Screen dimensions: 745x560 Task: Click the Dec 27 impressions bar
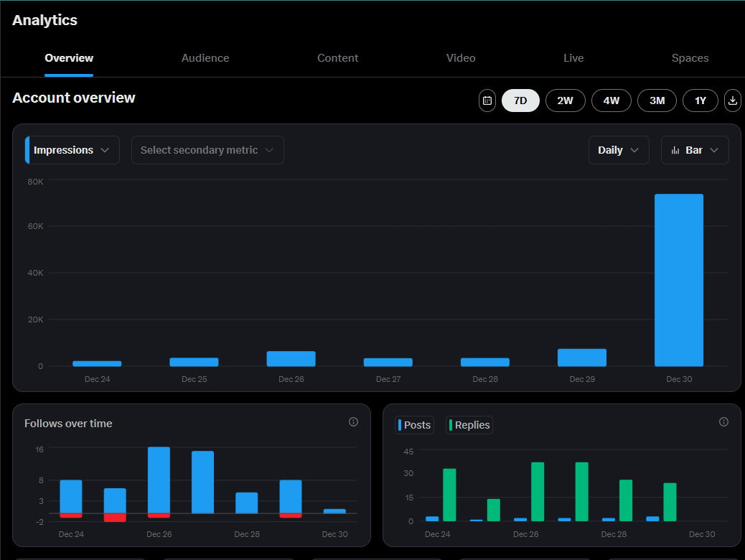pyautogui.click(x=388, y=363)
